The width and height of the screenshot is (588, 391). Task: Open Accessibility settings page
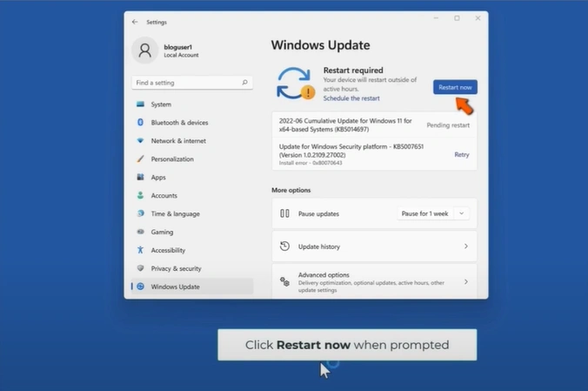pos(168,251)
